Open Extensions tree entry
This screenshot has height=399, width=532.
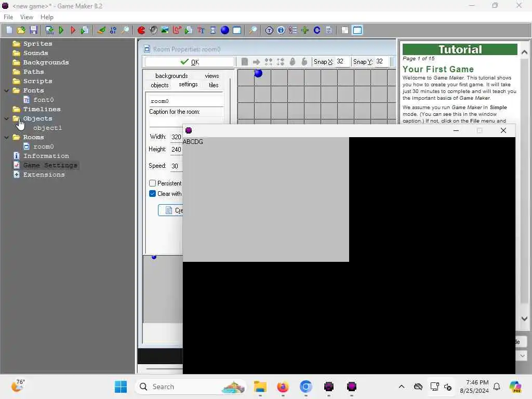point(44,175)
